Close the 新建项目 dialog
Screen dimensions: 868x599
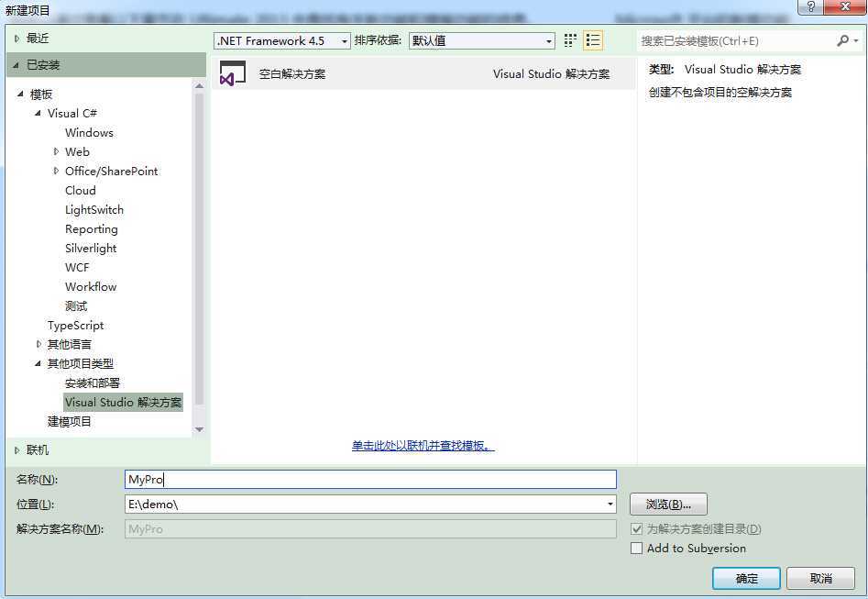coord(845,7)
